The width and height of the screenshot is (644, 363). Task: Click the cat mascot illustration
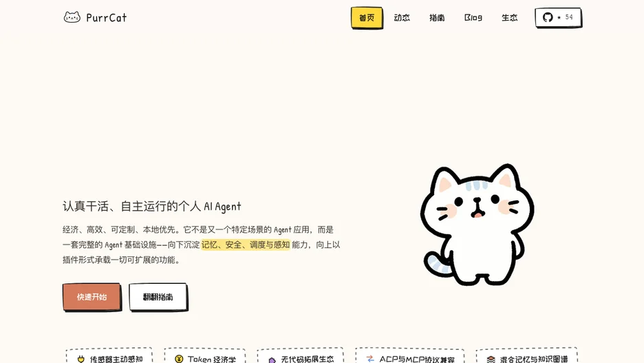click(477, 225)
